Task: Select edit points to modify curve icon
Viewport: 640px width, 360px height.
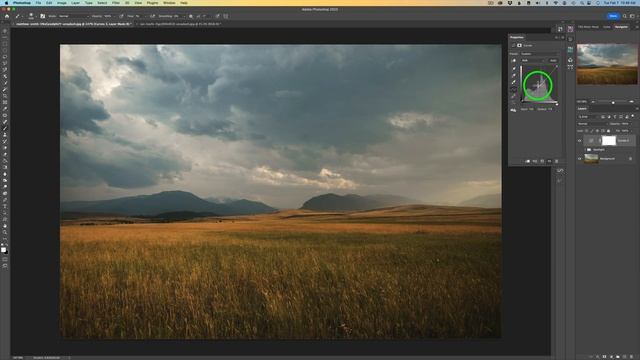Action: (x=514, y=89)
